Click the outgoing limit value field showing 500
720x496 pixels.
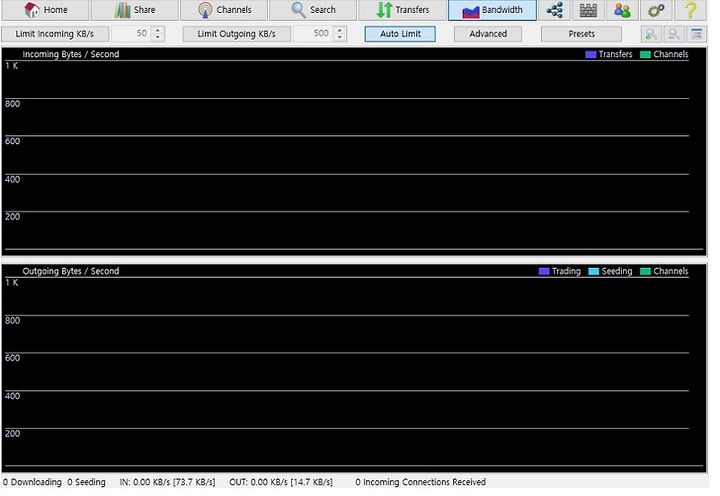[x=313, y=34]
